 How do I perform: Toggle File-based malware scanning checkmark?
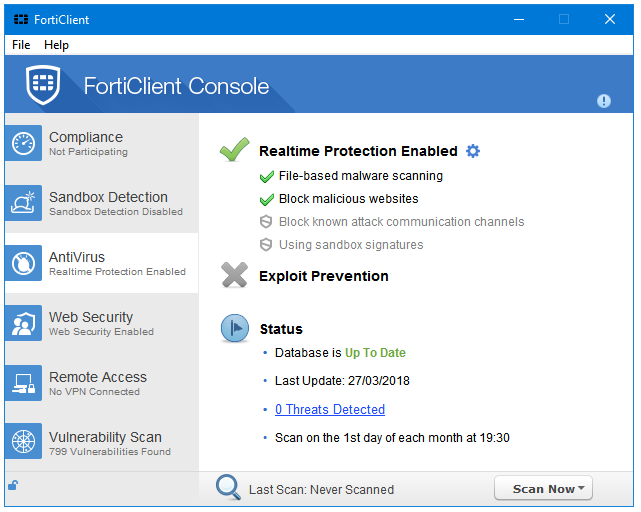pyautogui.click(x=266, y=176)
